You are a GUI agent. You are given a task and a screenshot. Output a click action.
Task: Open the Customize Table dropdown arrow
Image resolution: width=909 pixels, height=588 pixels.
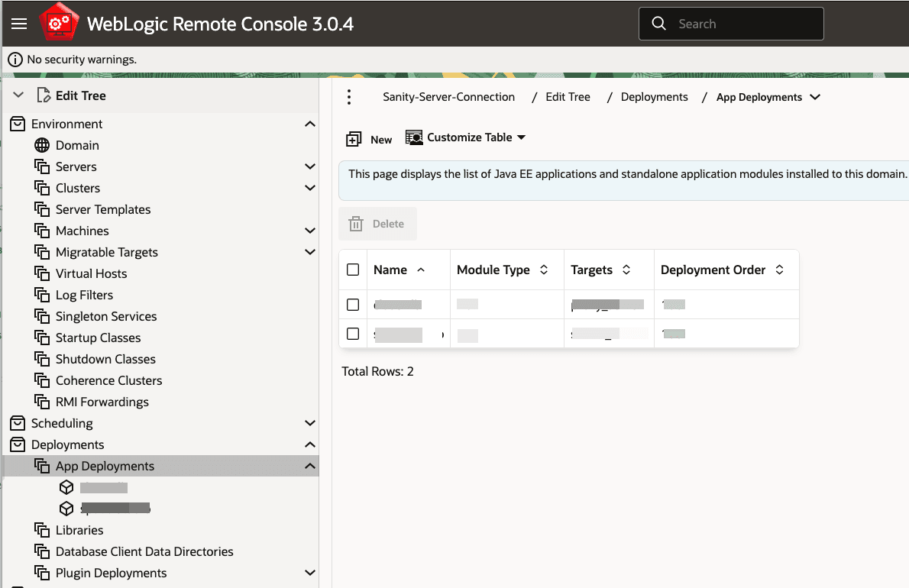click(x=521, y=137)
